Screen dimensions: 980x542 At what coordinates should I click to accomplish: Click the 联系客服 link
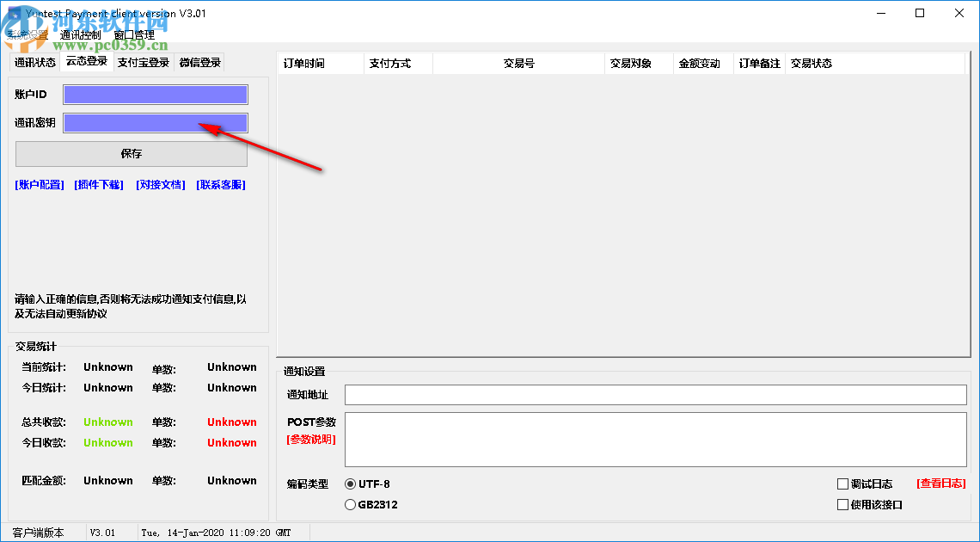coord(221,184)
